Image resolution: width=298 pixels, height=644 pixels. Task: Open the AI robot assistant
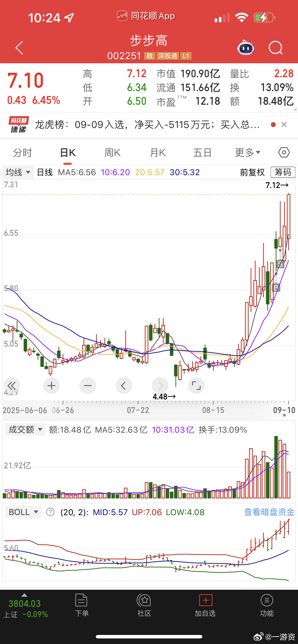pos(246,48)
